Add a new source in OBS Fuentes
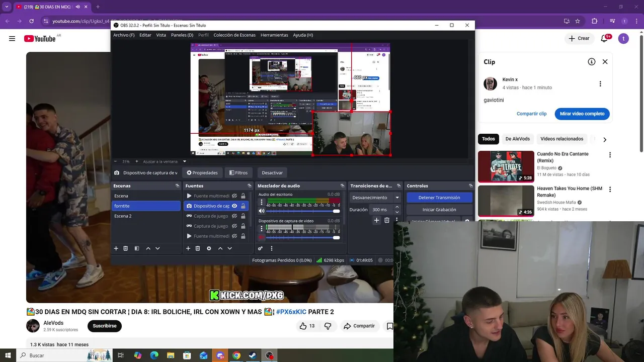This screenshot has width=644, height=362. tap(188, 248)
